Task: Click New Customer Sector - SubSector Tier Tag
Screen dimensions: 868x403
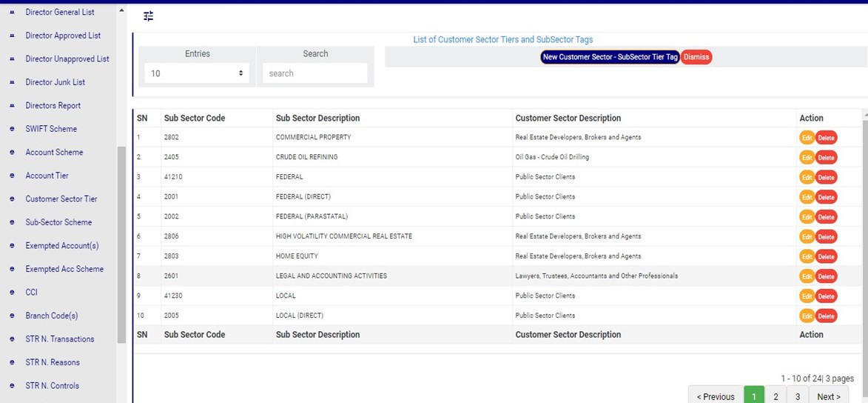Action: [x=610, y=57]
